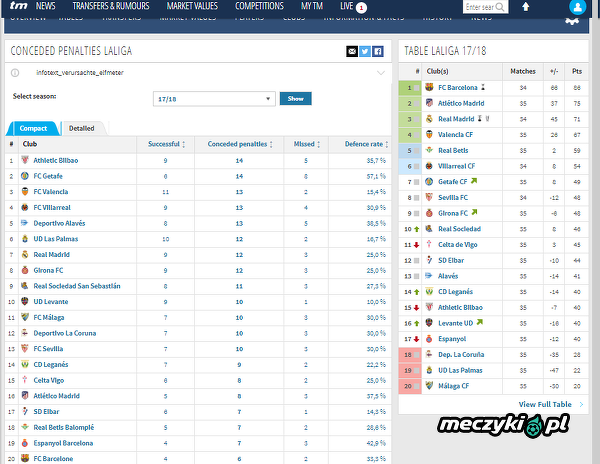Open UD Levante club link
This screenshot has width=600, height=464.
[51, 301]
